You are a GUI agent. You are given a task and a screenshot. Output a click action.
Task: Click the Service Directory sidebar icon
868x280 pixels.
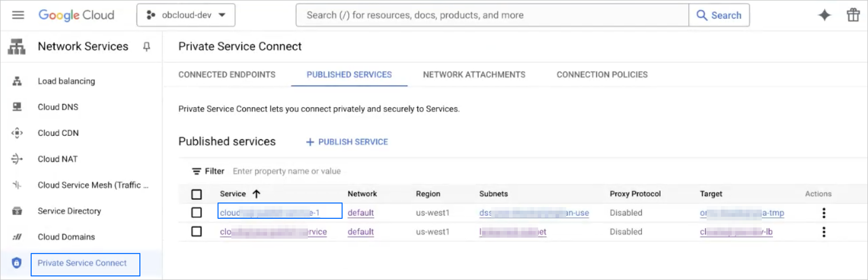17,211
